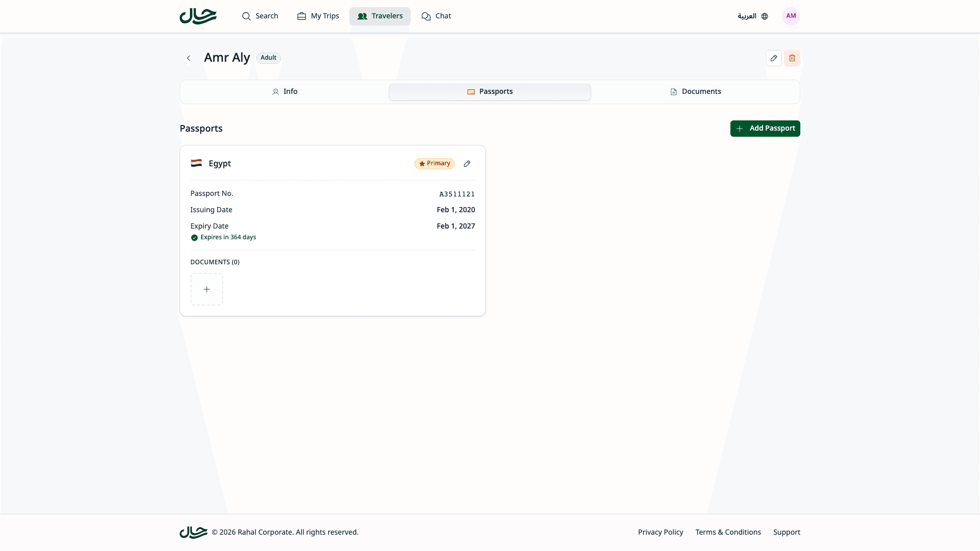Go to My Trips page
The image size is (980, 551).
(318, 16)
